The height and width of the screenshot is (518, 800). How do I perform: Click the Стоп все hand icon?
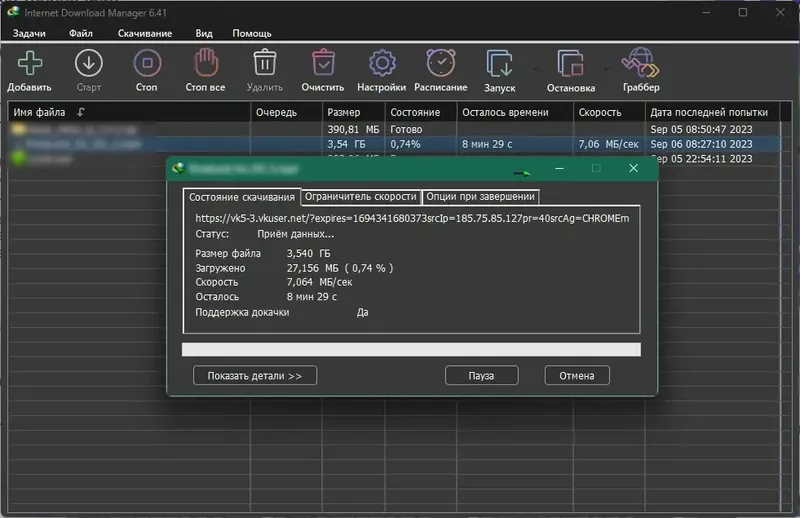(206, 62)
